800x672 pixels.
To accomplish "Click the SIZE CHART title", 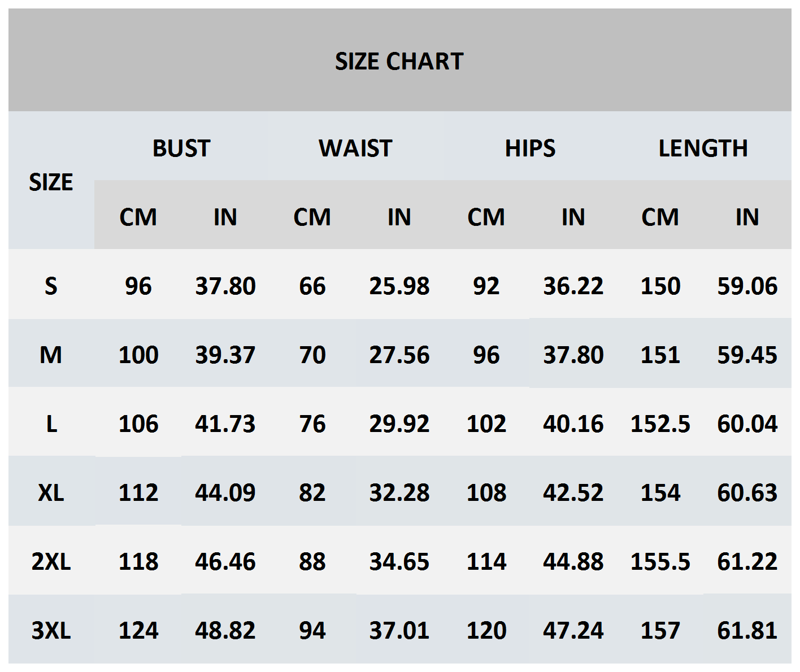I will [399, 61].
